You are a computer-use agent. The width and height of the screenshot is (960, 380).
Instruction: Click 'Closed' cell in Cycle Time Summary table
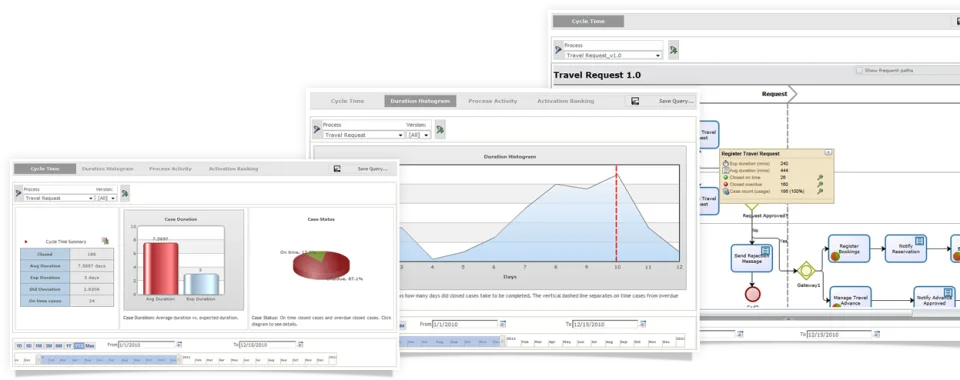coord(45,254)
